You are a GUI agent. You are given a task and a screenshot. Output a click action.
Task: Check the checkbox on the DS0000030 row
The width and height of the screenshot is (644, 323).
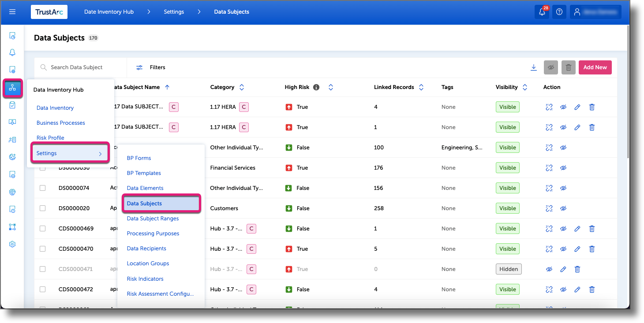click(42, 167)
